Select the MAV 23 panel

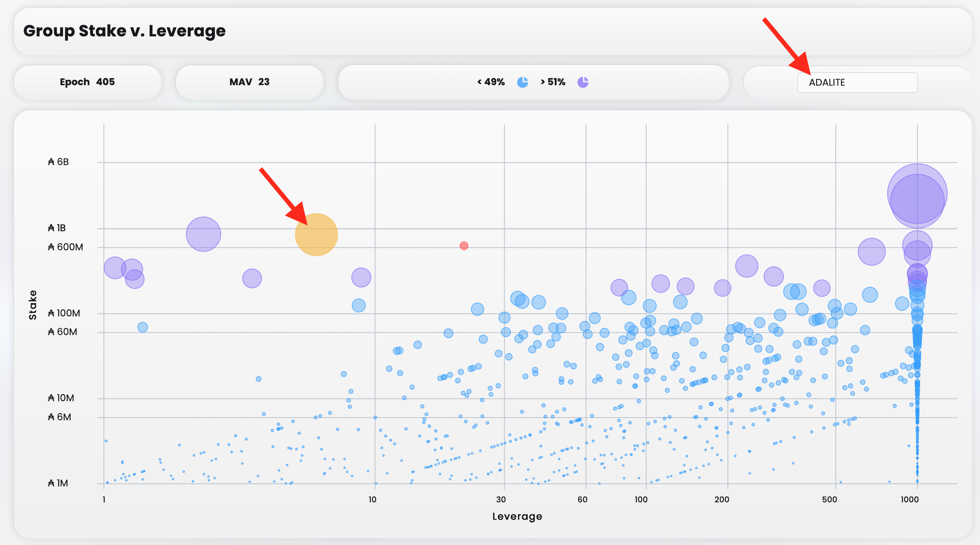pos(249,82)
